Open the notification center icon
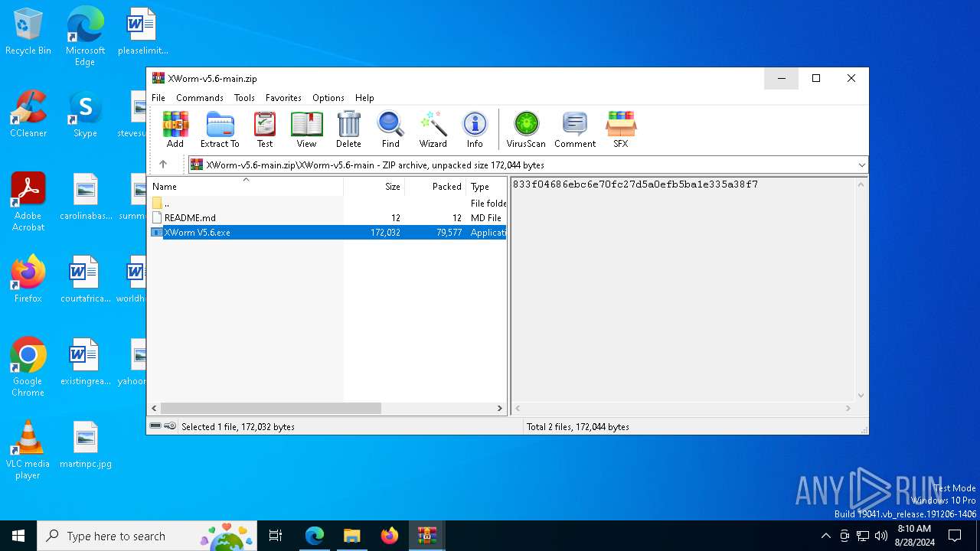Viewport: 980px width, 551px height. click(x=955, y=536)
